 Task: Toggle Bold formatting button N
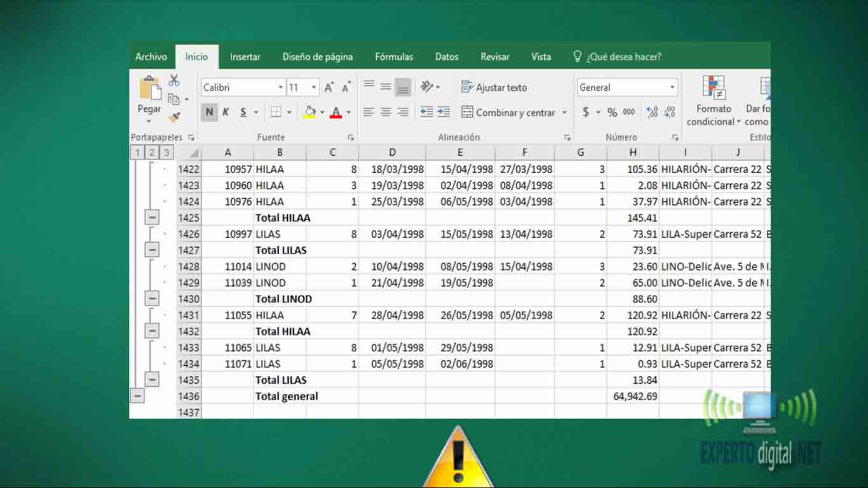pos(209,112)
